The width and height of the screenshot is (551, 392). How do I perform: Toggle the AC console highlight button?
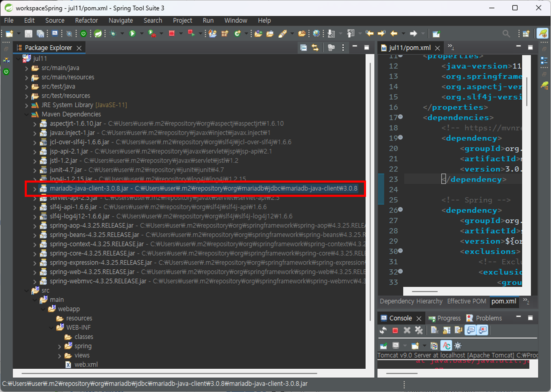pyautogui.click(x=446, y=346)
